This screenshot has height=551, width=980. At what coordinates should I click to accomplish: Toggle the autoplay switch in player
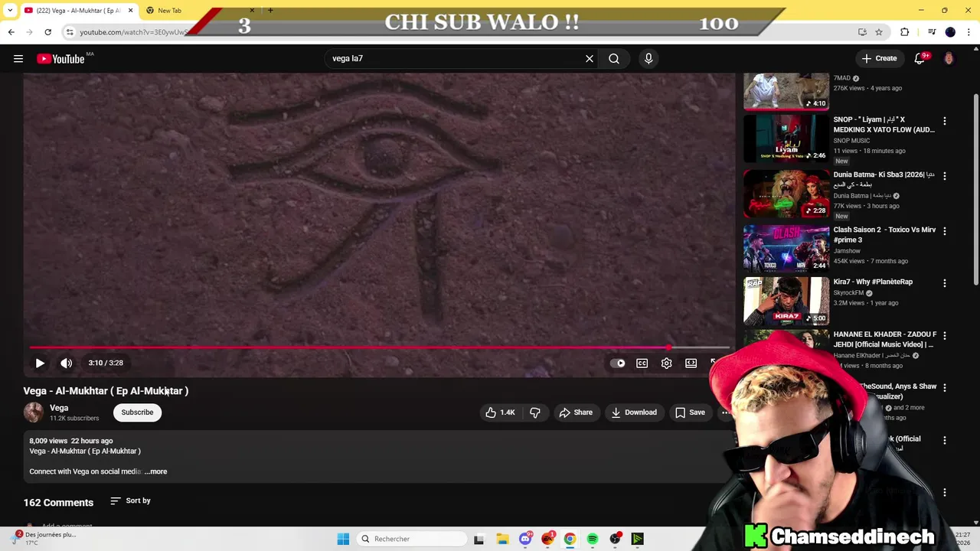[x=618, y=363]
